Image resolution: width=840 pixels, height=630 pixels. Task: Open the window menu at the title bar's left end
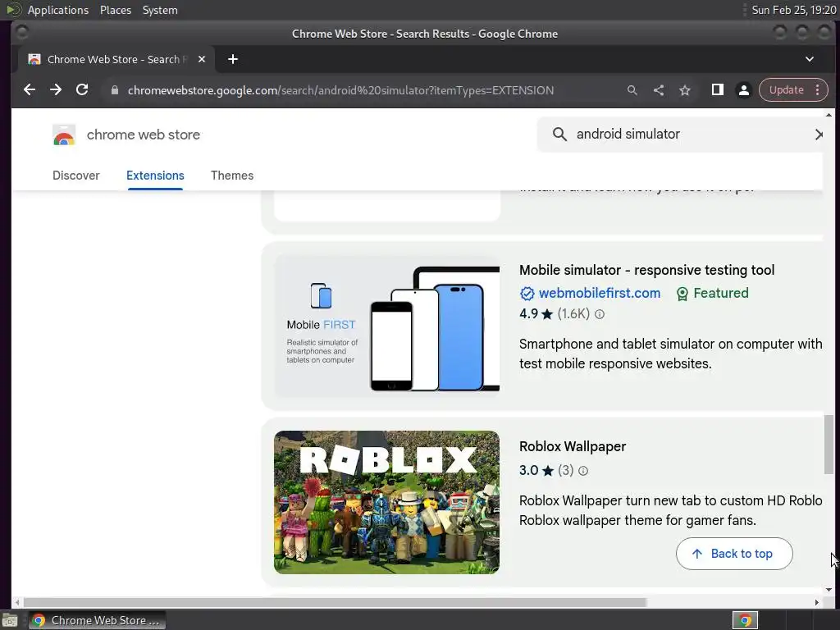pos(21,33)
